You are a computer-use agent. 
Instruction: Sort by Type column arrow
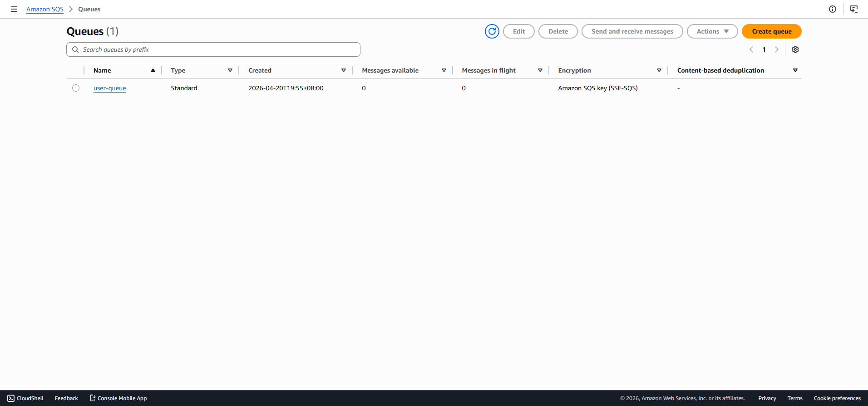(x=230, y=70)
